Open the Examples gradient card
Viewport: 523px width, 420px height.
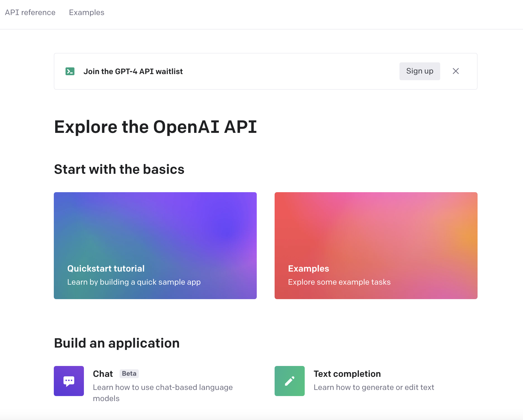pos(376,246)
